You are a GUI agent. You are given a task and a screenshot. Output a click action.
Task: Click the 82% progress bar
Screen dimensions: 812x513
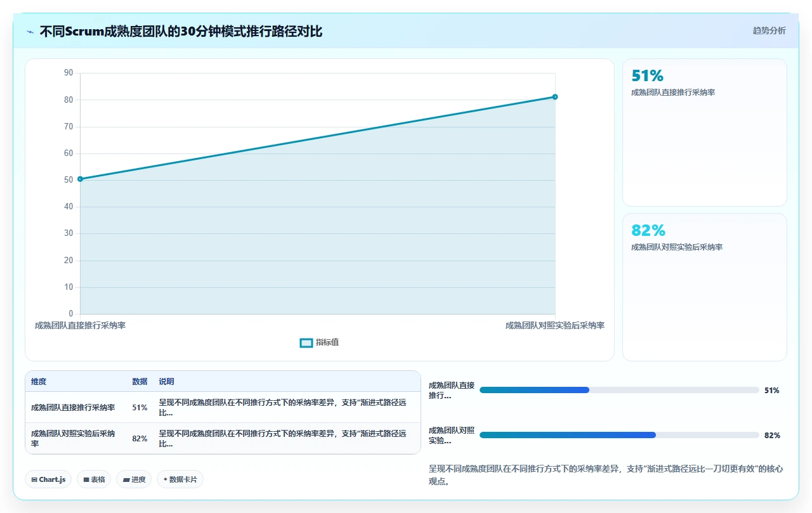(x=619, y=435)
